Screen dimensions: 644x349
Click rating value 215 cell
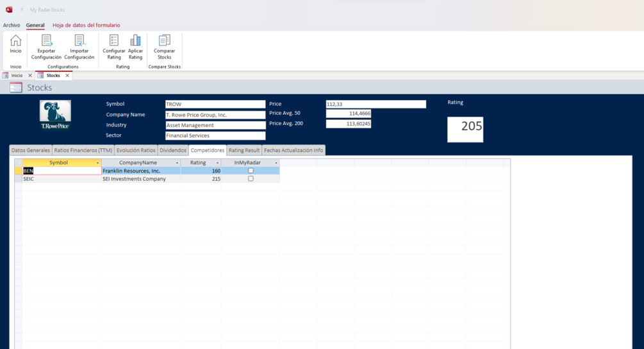tap(201, 179)
